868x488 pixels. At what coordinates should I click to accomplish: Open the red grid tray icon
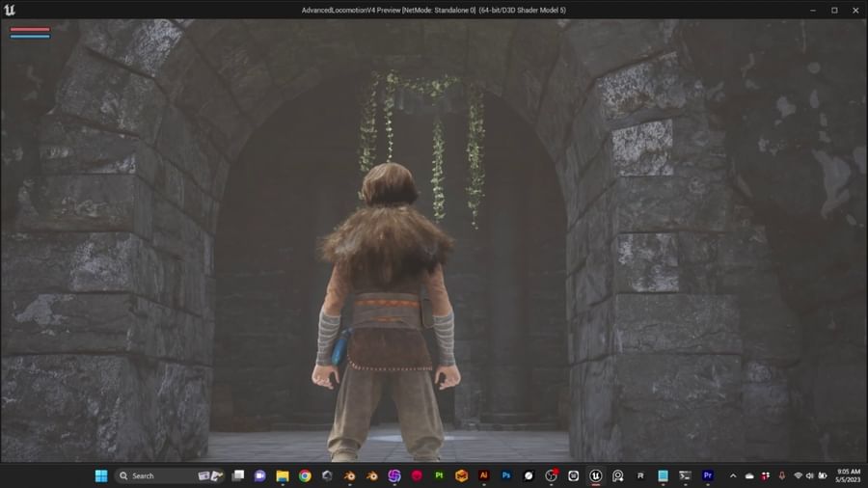[766, 475]
